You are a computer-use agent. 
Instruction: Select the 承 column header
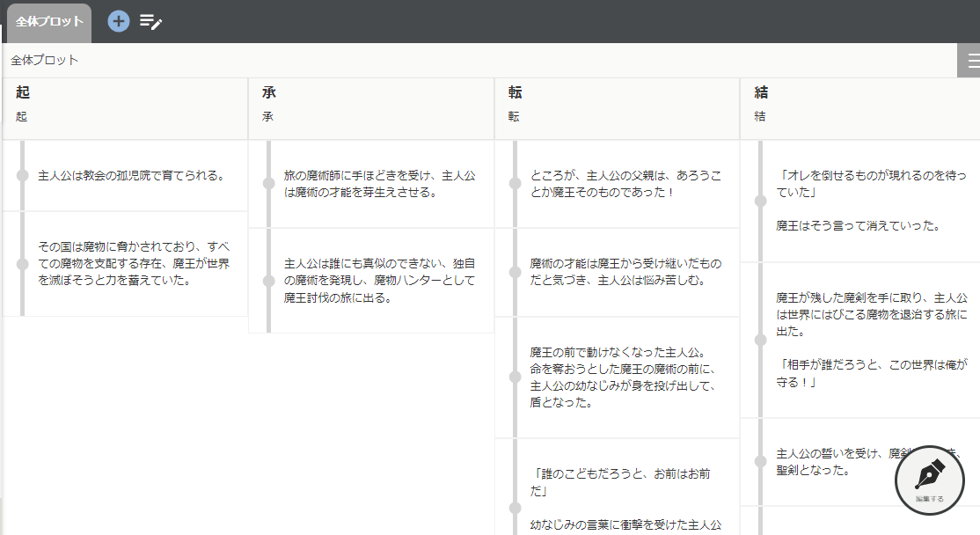(x=269, y=92)
